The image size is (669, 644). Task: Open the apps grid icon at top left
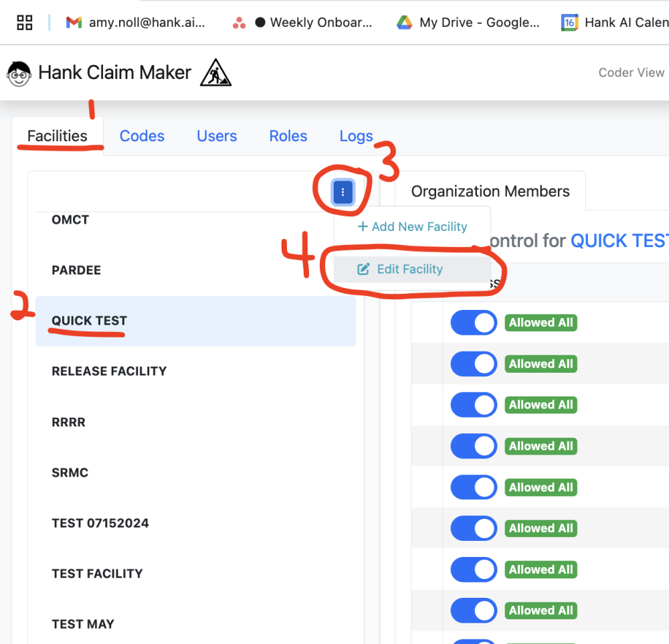pyautogui.click(x=24, y=22)
